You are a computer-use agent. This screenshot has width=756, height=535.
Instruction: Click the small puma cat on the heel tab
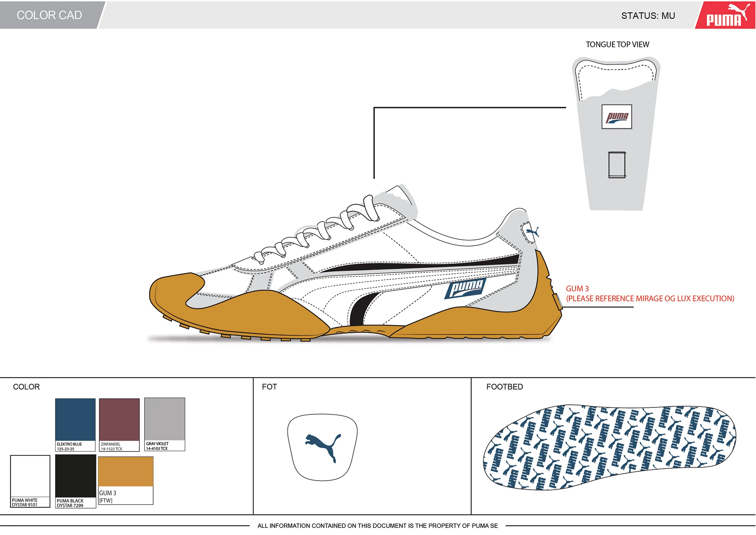click(x=532, y=232)
